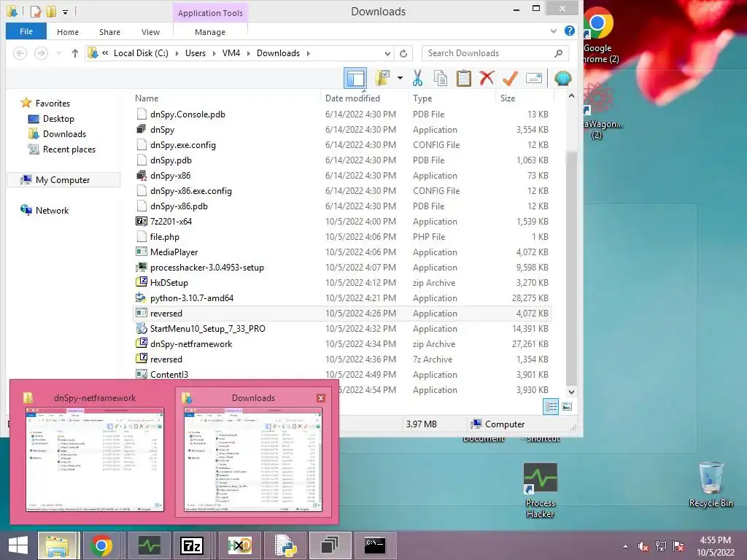Select the HxDSetup zip archive
This screenshot has width=747, height=560.
click(x=342, y=283)
